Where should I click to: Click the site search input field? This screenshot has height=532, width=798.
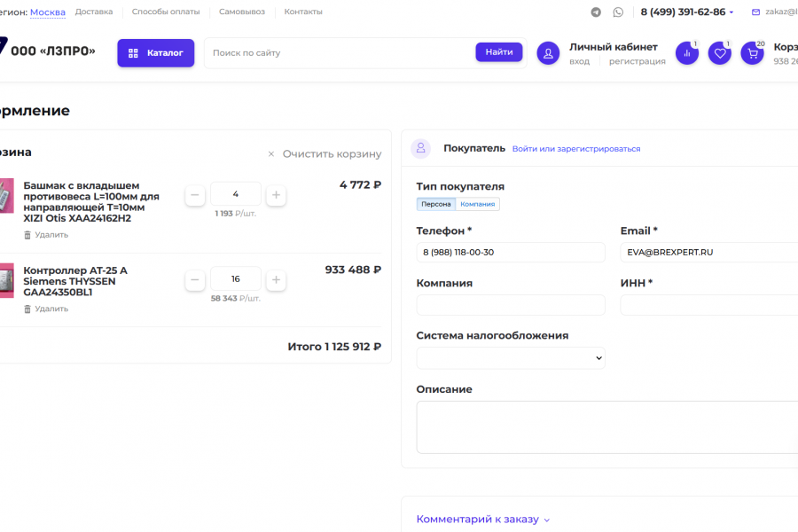340,52
